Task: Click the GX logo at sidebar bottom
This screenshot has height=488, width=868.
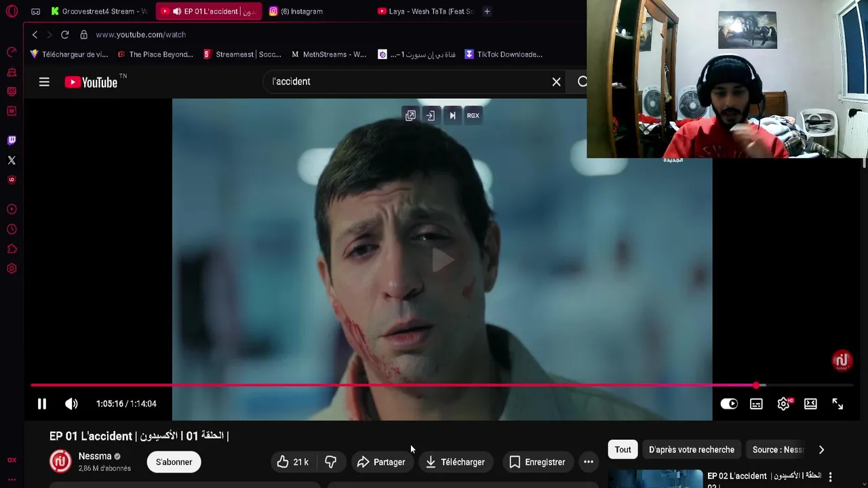Action: pos(12,460)
